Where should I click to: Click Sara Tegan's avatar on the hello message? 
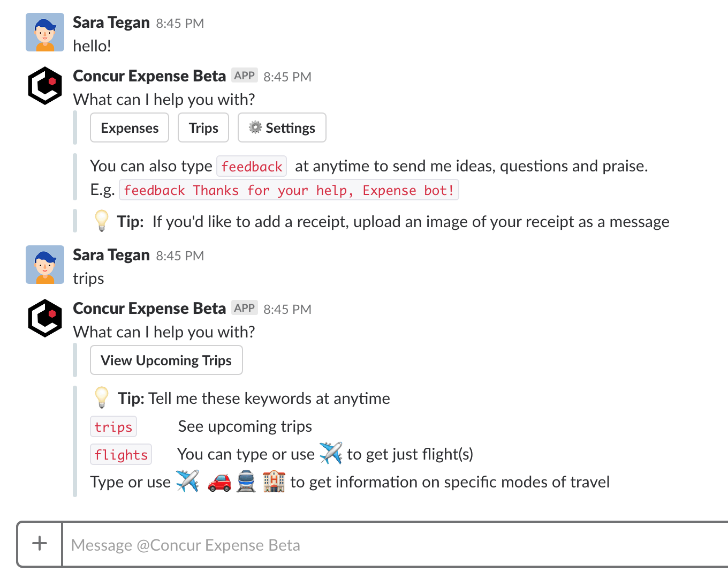[x=45, y=32]
